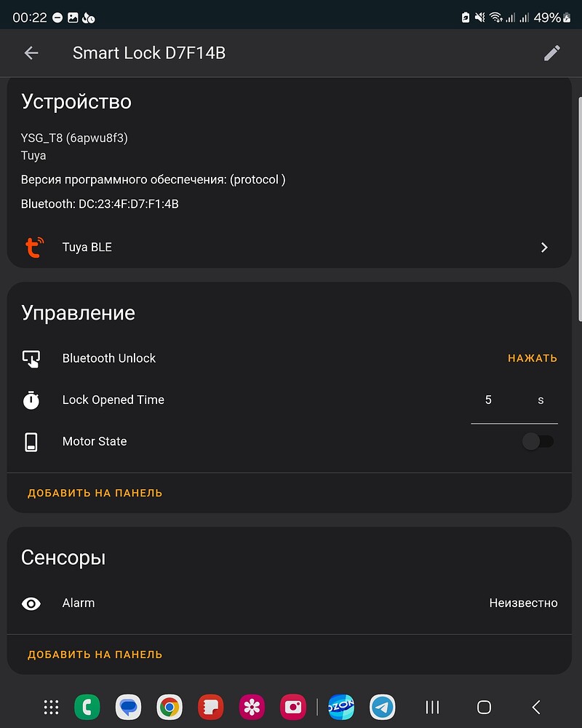
Task: Toggle the Motor State switch
Action: [538, 441]
